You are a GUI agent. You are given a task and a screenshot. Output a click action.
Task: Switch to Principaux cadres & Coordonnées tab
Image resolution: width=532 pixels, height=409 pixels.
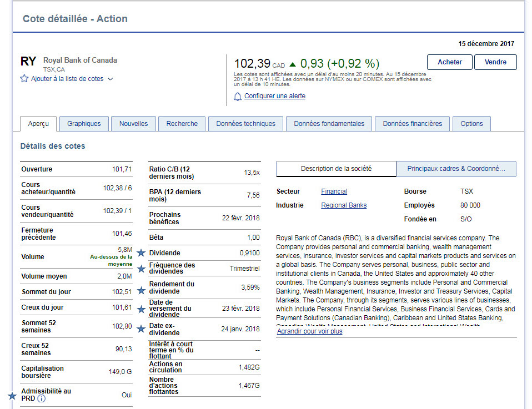tap(456, 169)
